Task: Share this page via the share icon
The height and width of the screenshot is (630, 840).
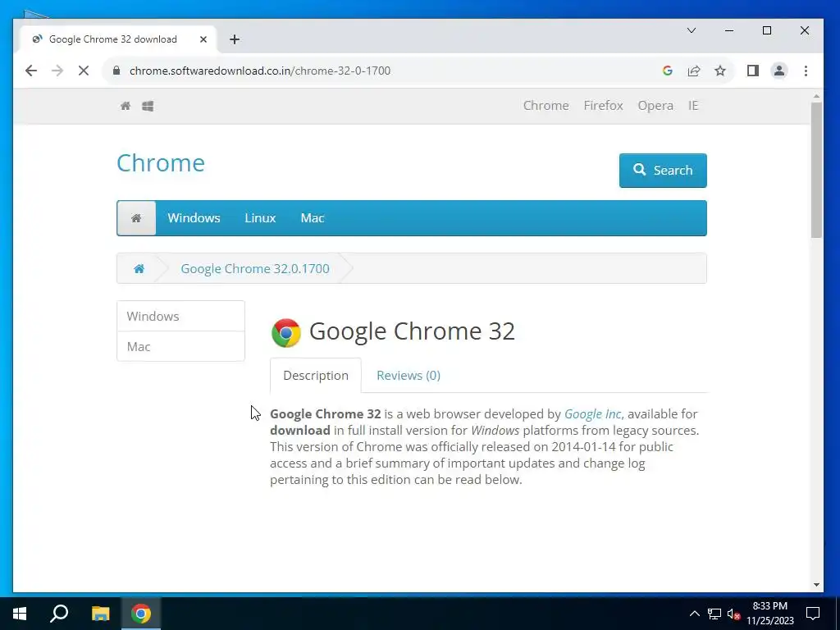Action: coord(694,71)
